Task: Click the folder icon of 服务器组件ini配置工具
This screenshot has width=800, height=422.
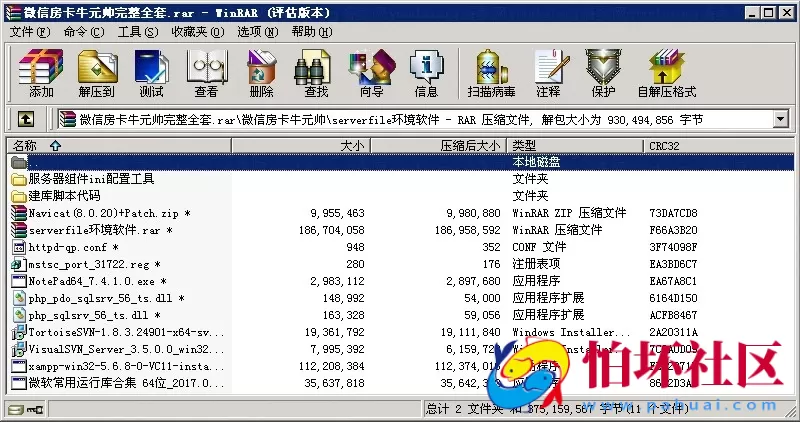Action: (x=19, y=179)
